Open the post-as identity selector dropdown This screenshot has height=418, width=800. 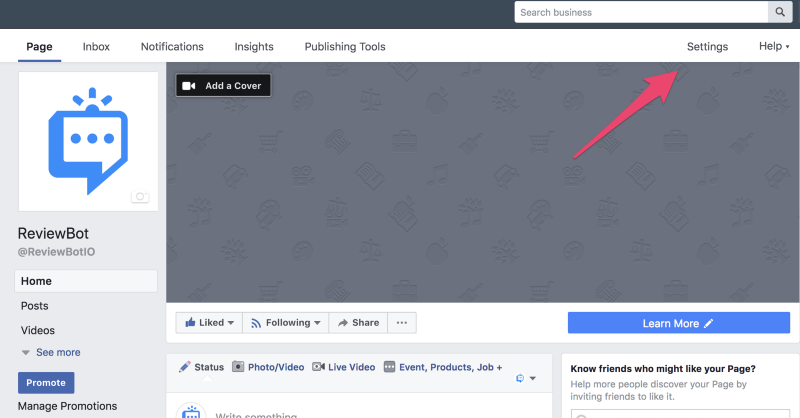(526, 378)
